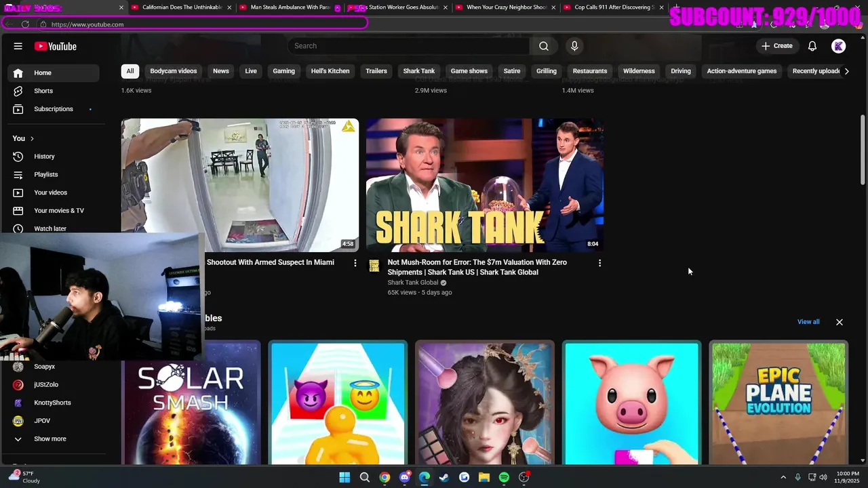Select the Action-adventure games chip
868x488 pixels.
click(742, 71)
